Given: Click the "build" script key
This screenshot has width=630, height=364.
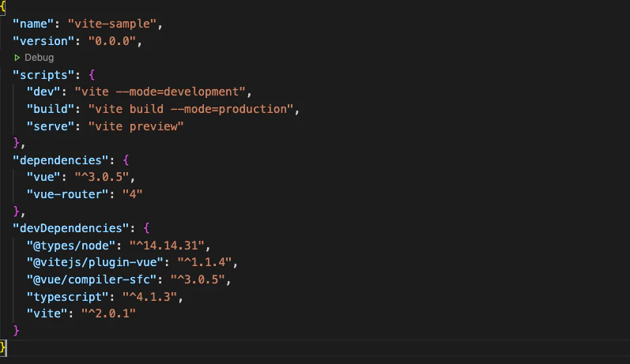Looking at the screenshot, I should click(51, 109).
